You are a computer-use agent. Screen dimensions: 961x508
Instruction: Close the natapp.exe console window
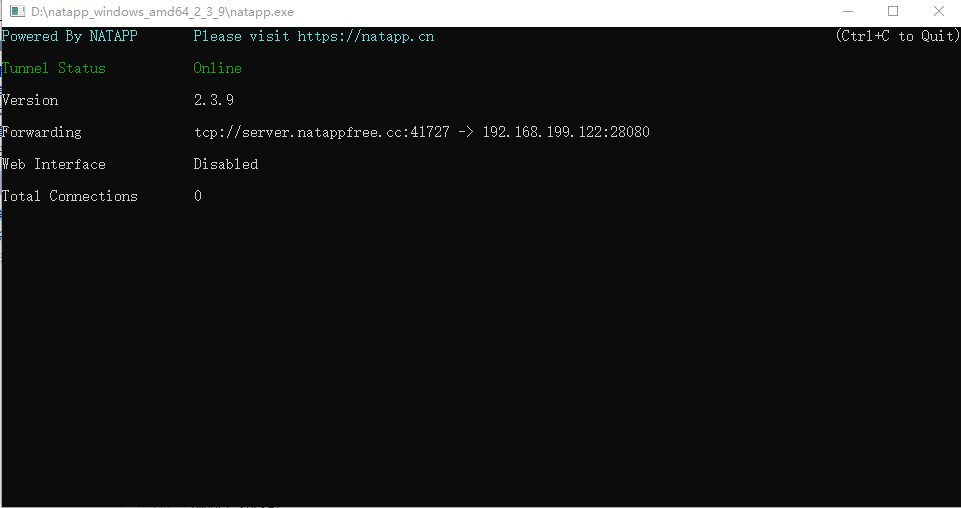click(938, 12)
